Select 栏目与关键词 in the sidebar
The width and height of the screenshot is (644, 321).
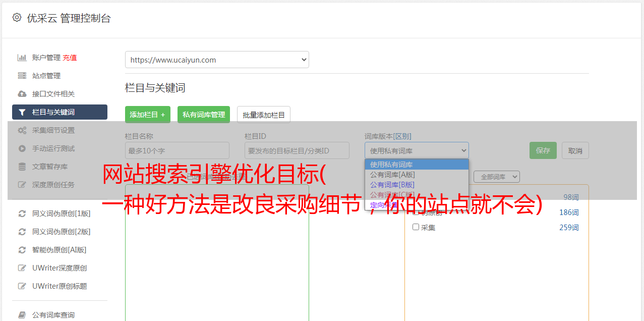click(60, 112)
